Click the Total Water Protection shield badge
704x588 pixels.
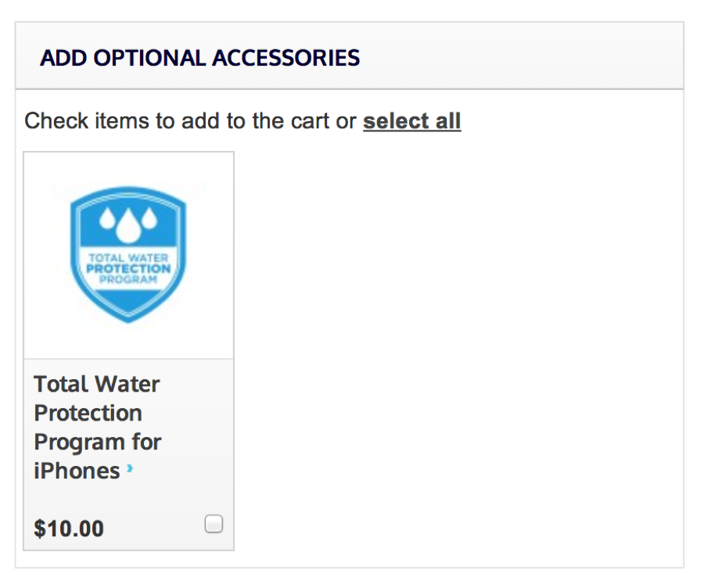point(128,254)
